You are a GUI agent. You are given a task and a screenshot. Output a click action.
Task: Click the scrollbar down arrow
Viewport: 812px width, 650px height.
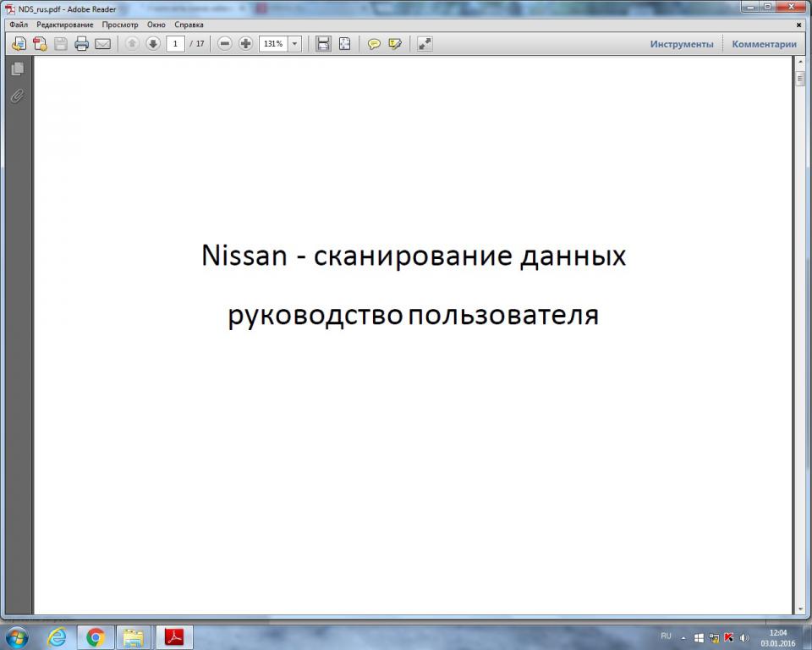tap(800, 609)
